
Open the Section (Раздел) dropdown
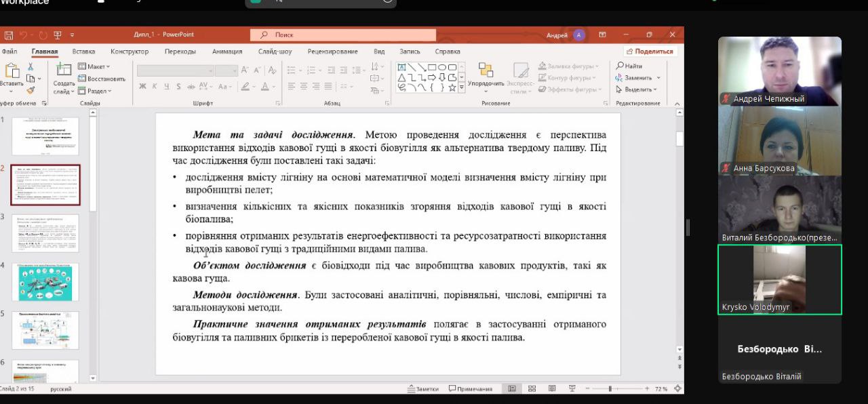pyautogui.click(x=95, y=91)
